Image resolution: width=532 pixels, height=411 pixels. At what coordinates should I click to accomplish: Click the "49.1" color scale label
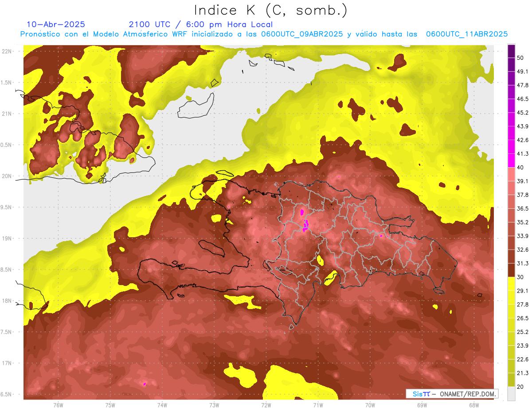523,71
